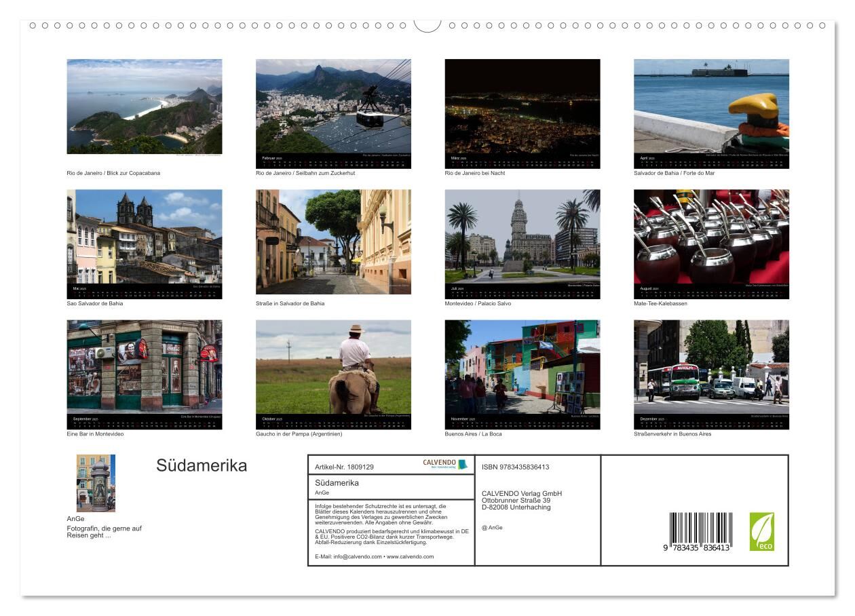Click the large Südamerika title

pos(202,465)
